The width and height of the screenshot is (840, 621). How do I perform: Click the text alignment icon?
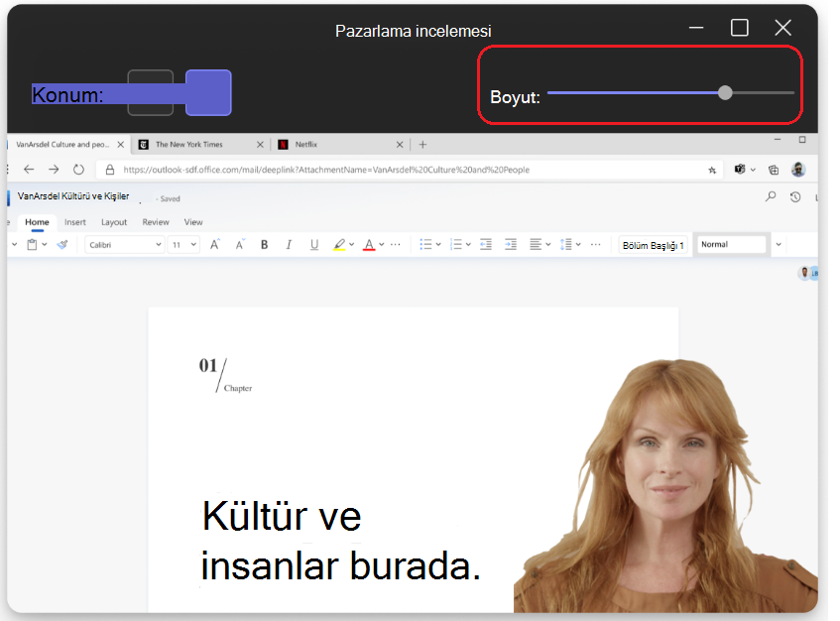(536, 245)
